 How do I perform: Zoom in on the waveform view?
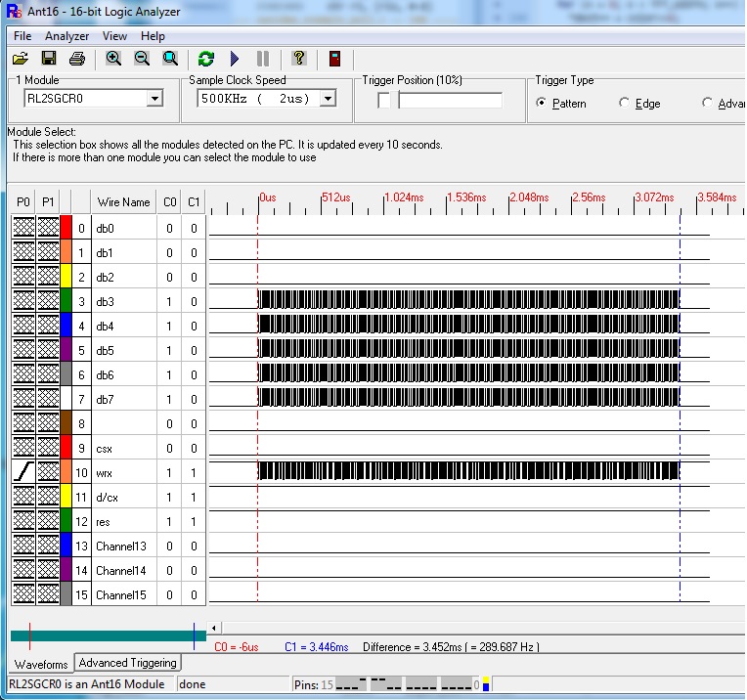[x=113, y=59]
